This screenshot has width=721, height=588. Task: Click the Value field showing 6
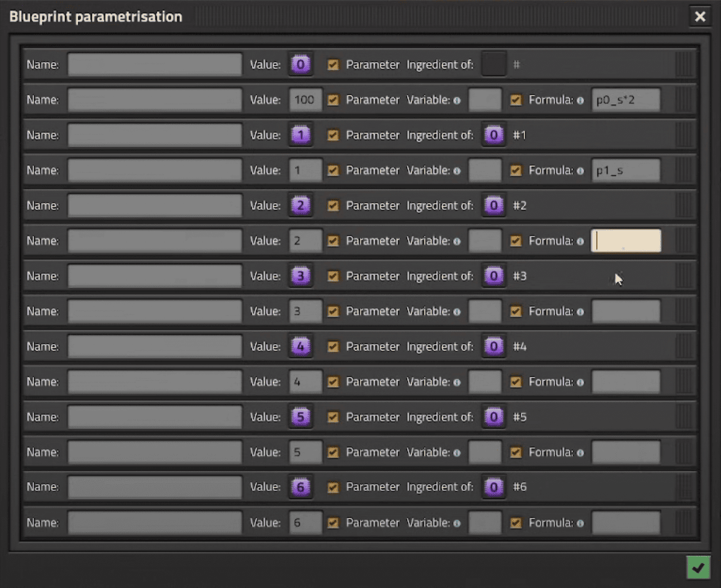coord(306,522)
